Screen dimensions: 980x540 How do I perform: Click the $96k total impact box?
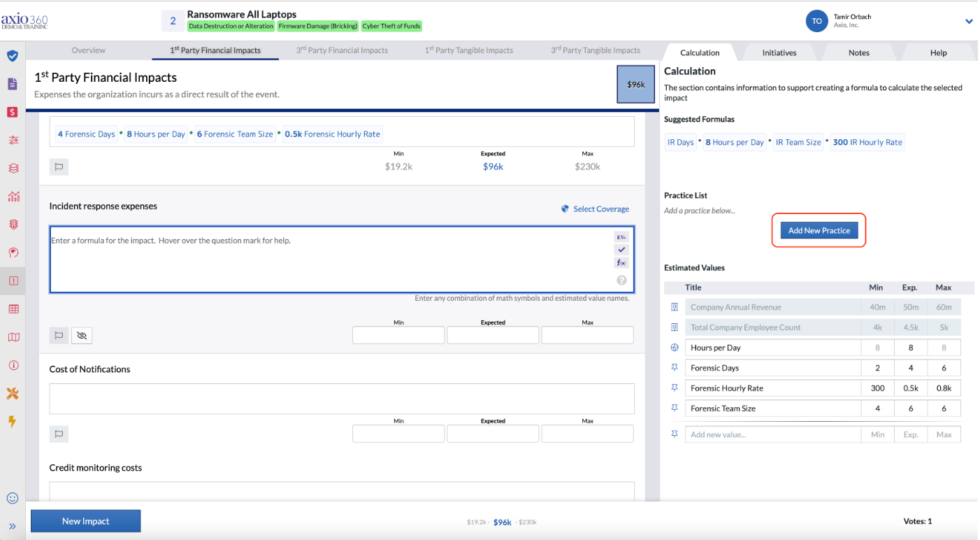click(636, 84)
